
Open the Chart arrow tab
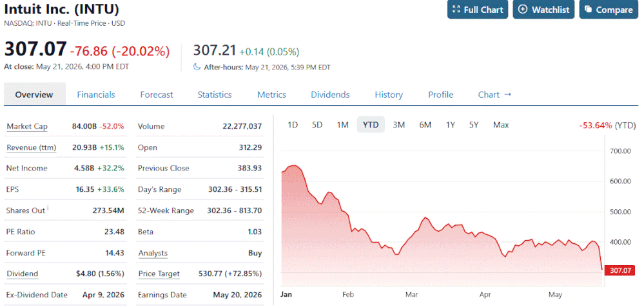(494, 95)
